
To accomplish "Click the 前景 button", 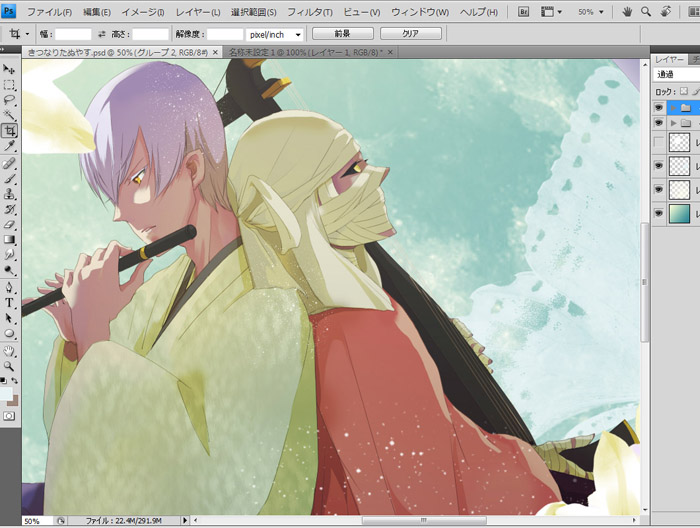I will tap(342, 33).
